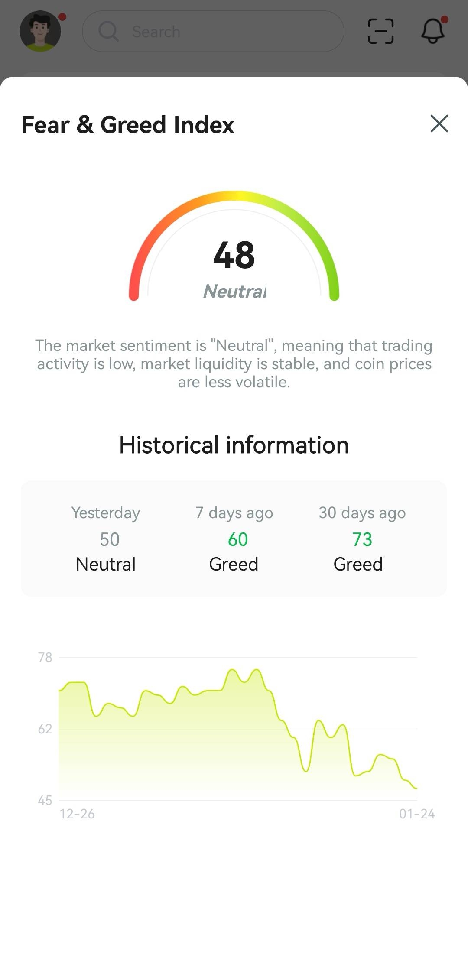Click the Neutral label under the gauge
Image resolution: width=468 pixels, height=980 pixels.
(x=234, y=291)
